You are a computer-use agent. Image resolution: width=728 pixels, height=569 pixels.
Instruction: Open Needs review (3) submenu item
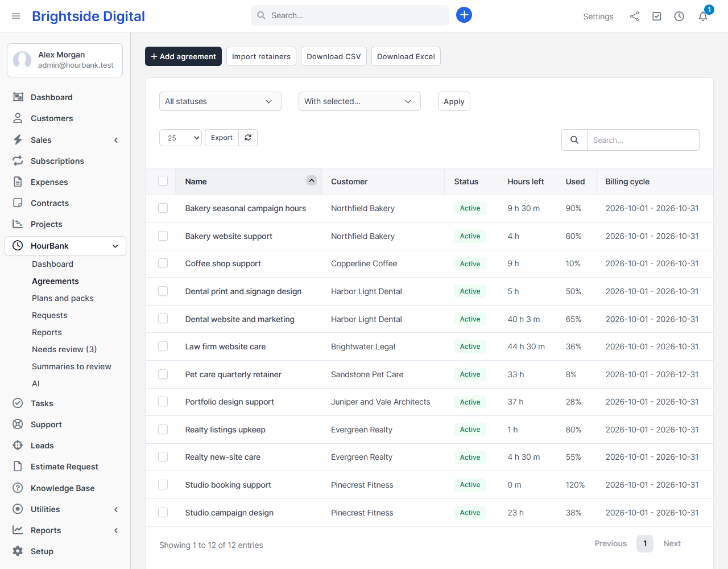pos(64,349)
